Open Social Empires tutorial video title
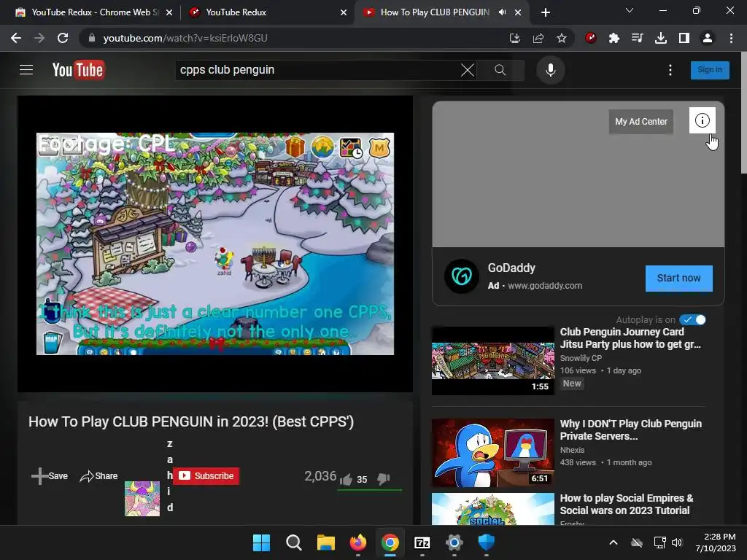The width and height of the screenshot is (747, 560). (x=627, y=505)
